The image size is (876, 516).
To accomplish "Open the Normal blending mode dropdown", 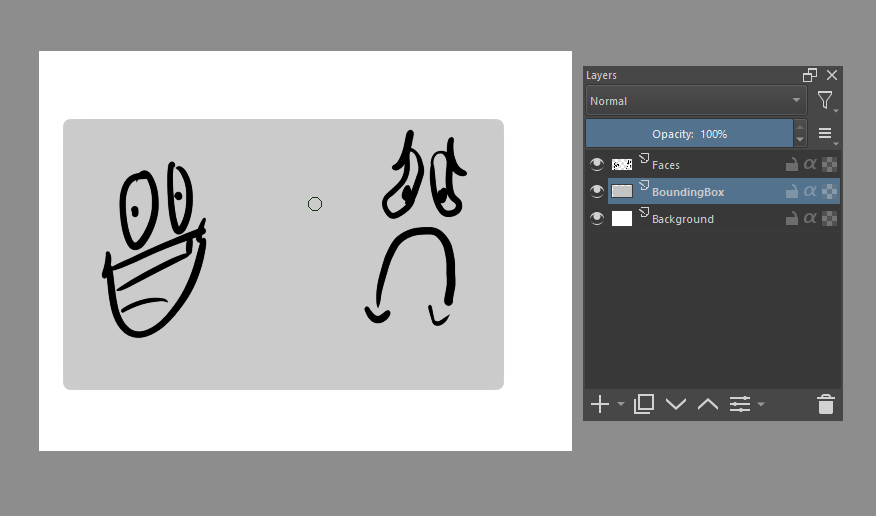I will coord(696,101).
